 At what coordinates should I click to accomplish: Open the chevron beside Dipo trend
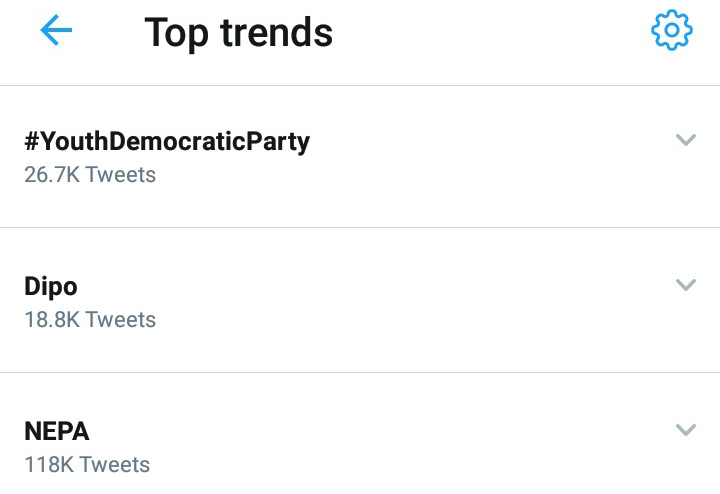685,286
